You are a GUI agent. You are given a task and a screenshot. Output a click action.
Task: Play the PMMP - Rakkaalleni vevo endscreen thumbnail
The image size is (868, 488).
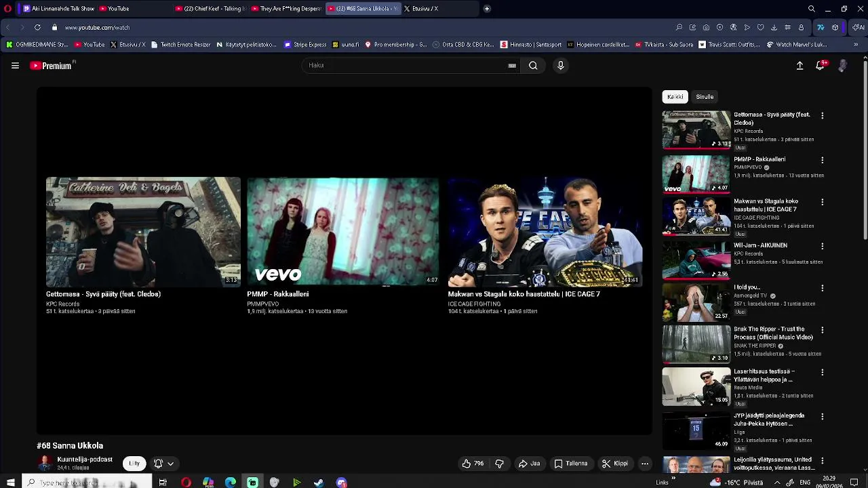[343, 232]
